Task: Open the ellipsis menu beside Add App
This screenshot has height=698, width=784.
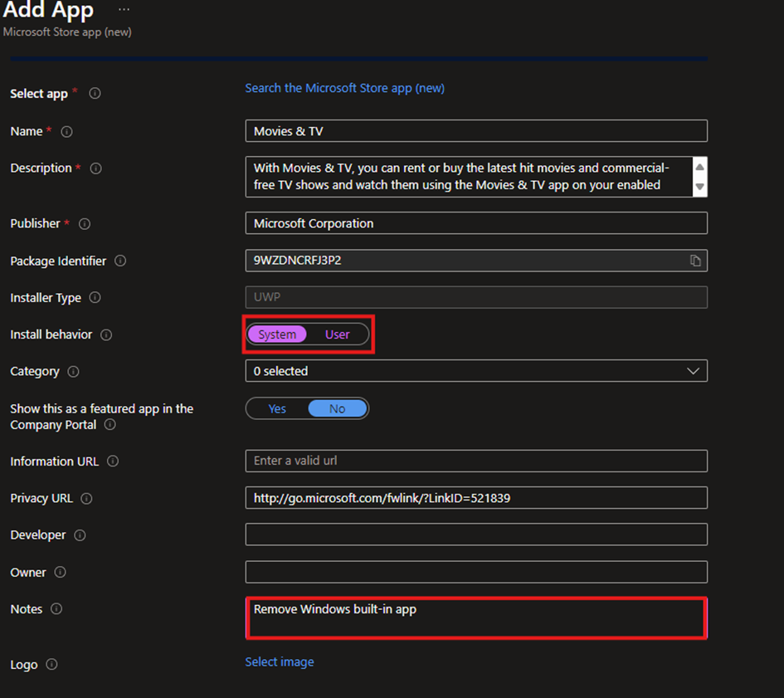Action: point(124,9)
